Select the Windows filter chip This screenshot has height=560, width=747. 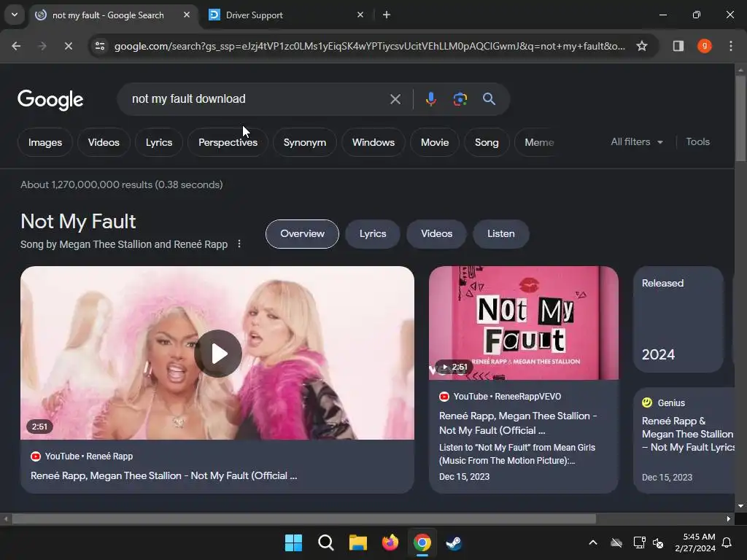coord(373,142)
